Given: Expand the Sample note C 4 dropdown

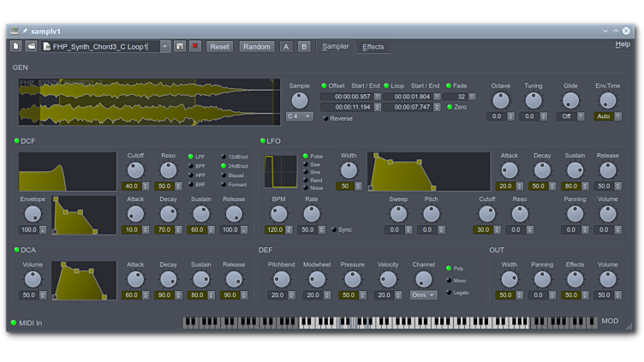Looking at the screenshot, I should [299, 116].
